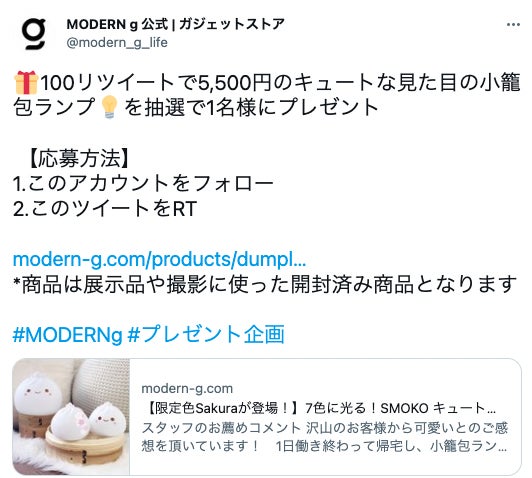Click the modern-g.com domain in link card
The width and height of the screenshot is (532, 478).
(x=187, y=388)
